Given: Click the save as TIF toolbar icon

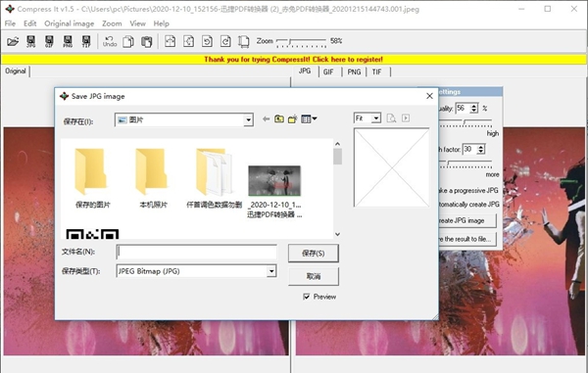Looking at the screenshot, I should 86,41.
